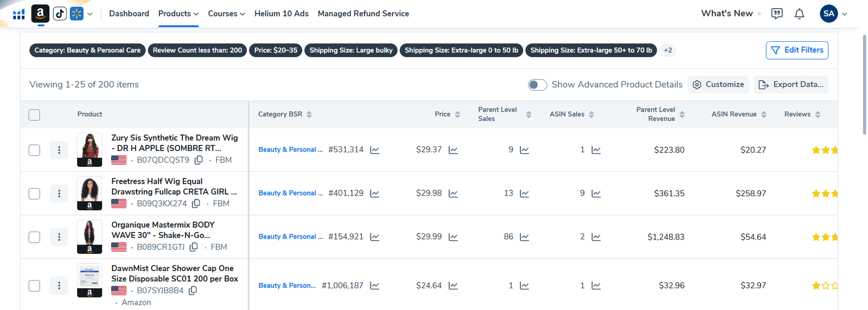Screen dimensions: 868x310
Task: Open parent sales chart showing 86
Action: click(x=524, y=237)
